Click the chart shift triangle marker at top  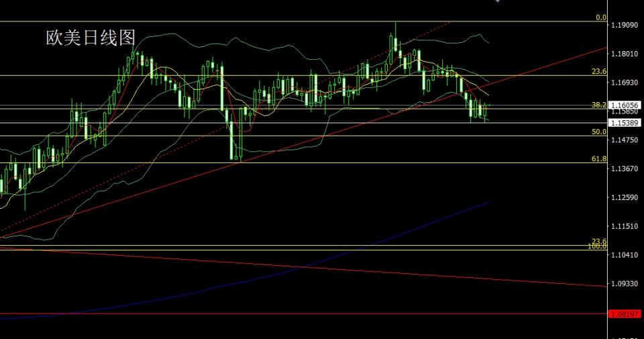point(497,1)
